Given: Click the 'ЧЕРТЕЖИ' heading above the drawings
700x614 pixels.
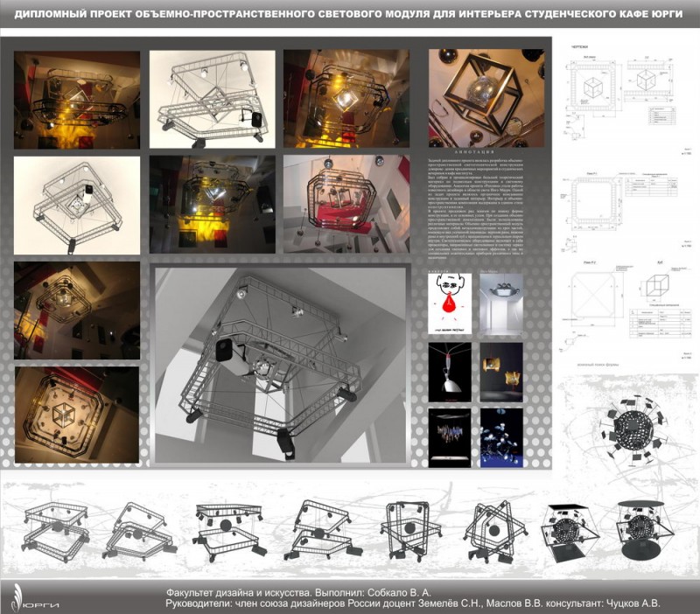Looking at the screenshot, I should point(579,46).
